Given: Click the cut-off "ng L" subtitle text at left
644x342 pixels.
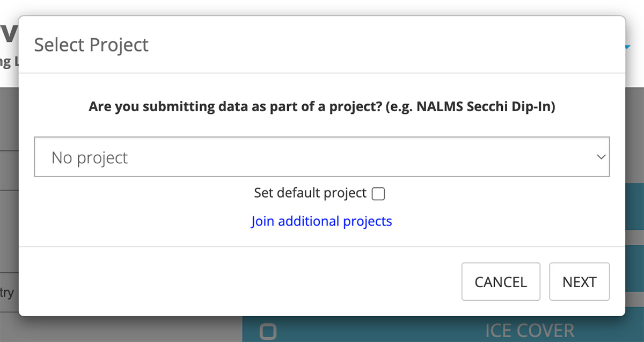Looking at the screenshot, I should tap(6, 61).
